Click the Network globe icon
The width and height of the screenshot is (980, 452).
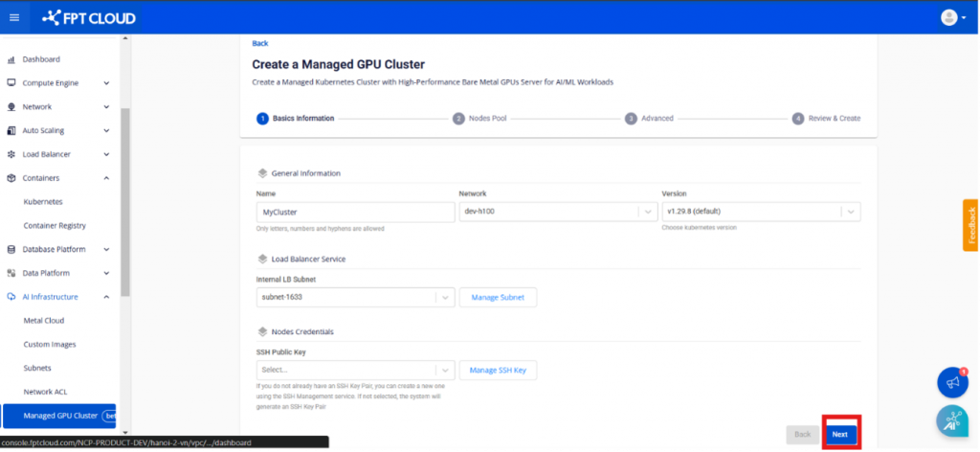[11, 107]
